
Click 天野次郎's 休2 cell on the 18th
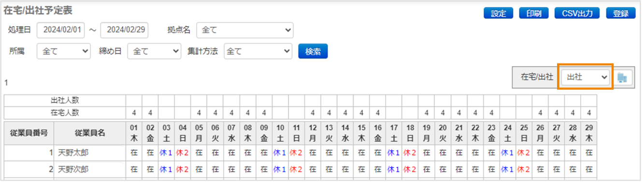pos(410,170)
